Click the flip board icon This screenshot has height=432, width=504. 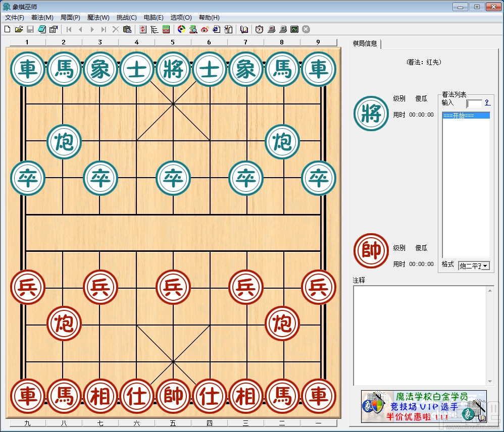tap(143, 30)
